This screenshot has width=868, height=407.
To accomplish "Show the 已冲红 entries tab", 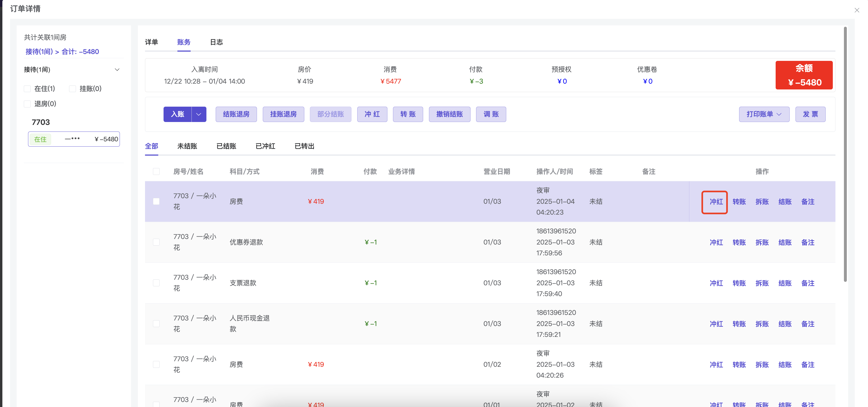I will (265, 146).
